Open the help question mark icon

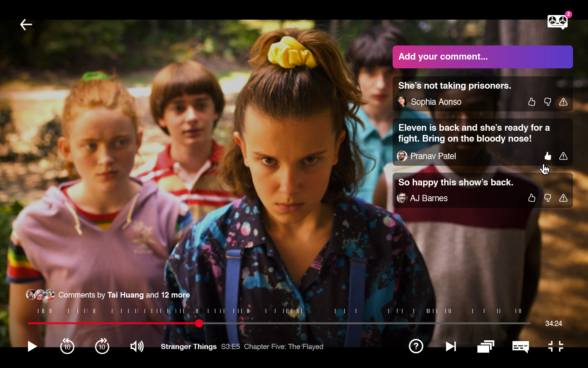point(416,346)
